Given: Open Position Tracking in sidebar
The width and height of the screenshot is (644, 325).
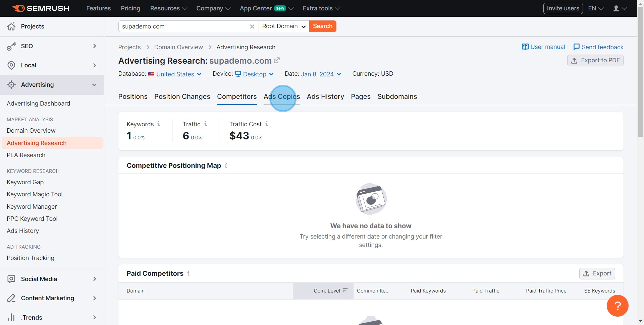Looking at the screenshot, I should (x=31, y=258).
